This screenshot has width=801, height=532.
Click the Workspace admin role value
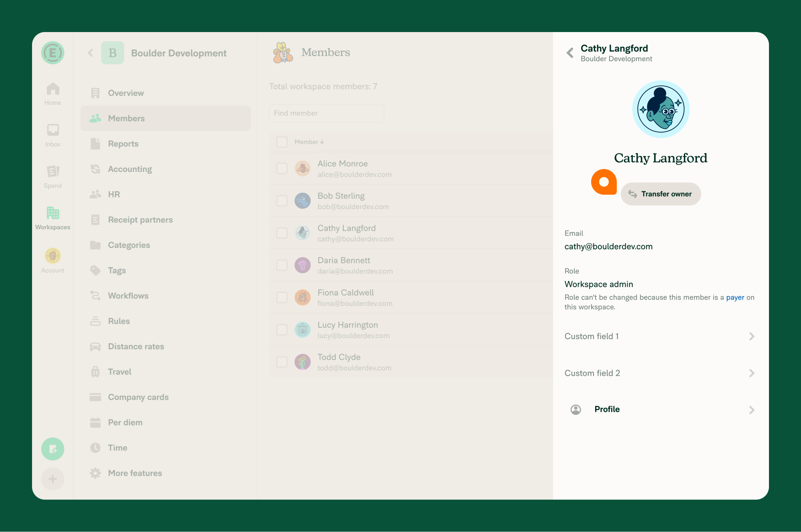(599, 284)
